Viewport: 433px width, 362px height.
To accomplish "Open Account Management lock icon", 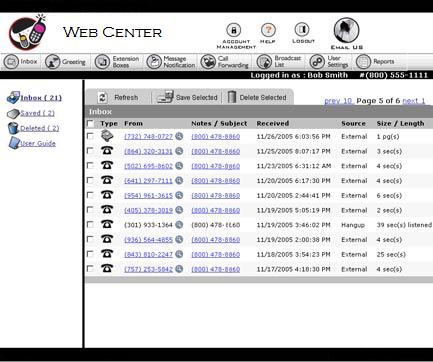I will (x=234, y=30).
